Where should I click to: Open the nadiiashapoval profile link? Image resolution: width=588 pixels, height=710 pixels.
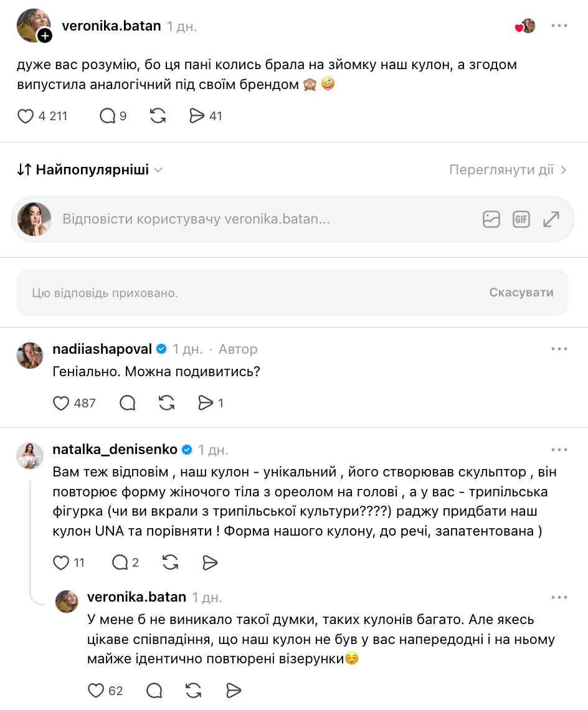click(102, 349)
